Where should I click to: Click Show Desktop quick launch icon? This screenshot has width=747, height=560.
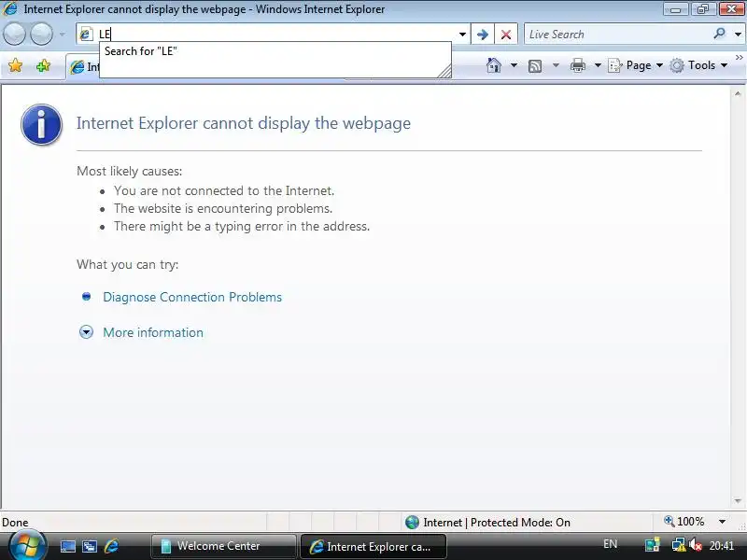coord(67,546)
